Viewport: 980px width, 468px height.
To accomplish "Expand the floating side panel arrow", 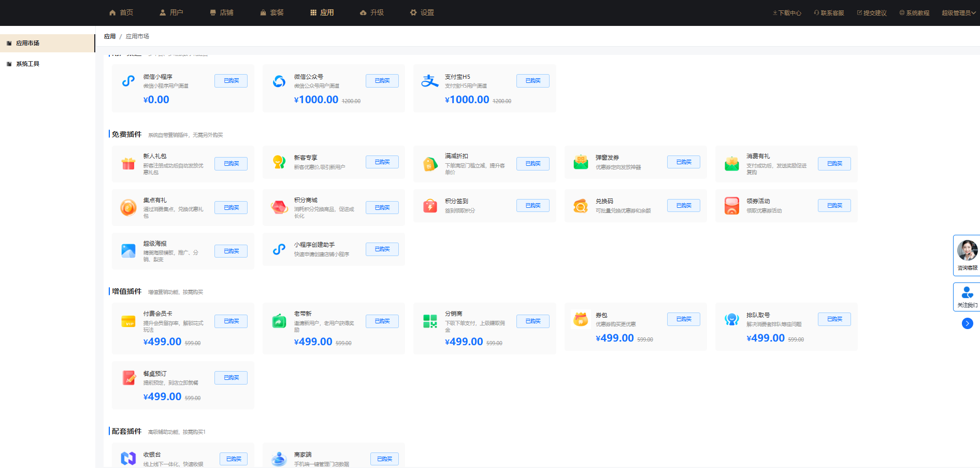I will (967, 323).
